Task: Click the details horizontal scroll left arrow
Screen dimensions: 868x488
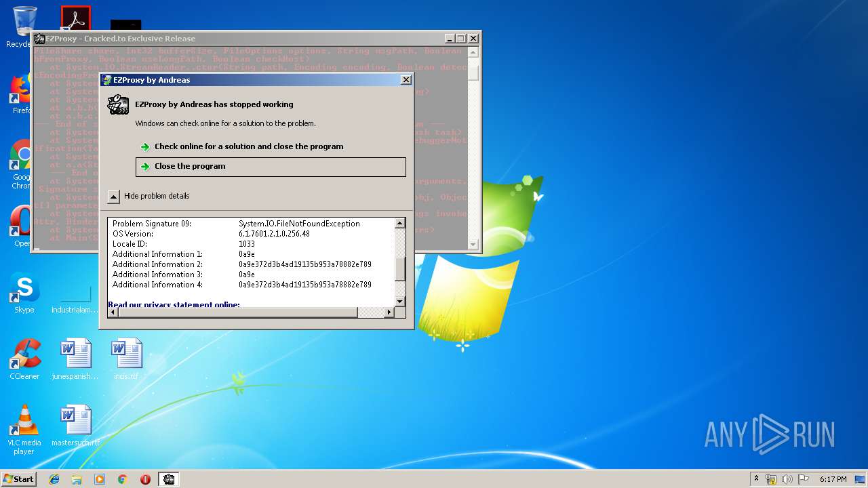Action: (113, 312)
